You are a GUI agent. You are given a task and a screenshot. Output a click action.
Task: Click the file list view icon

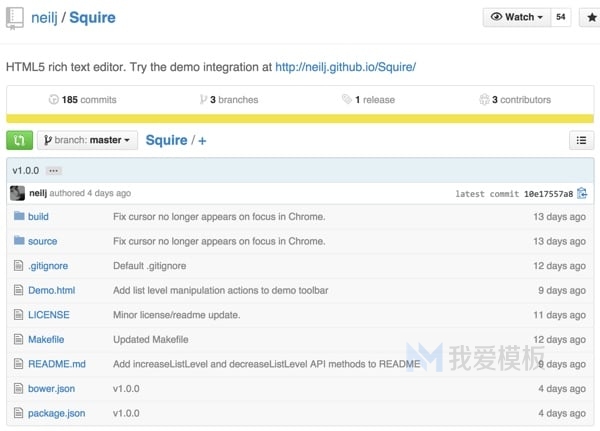coord(581,140)
